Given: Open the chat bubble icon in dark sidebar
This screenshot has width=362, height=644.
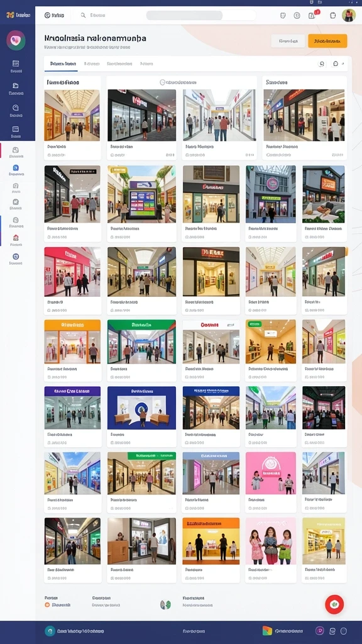Looking at the screenshot, I should pyautogui.click(x=16, y=108).
